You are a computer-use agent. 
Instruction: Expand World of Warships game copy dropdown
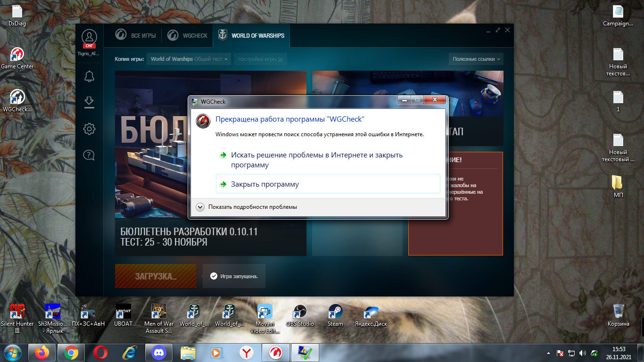(189, 59)
